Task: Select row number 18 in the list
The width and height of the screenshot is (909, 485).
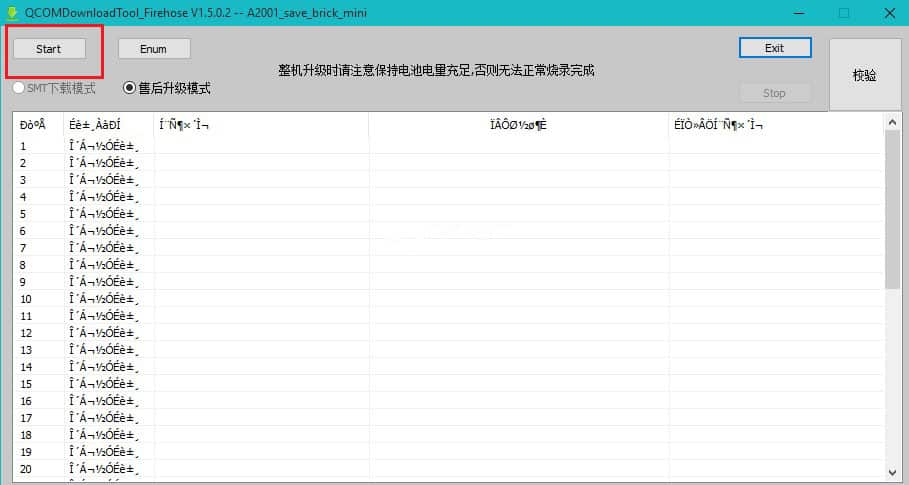Action: click(446, 435)
